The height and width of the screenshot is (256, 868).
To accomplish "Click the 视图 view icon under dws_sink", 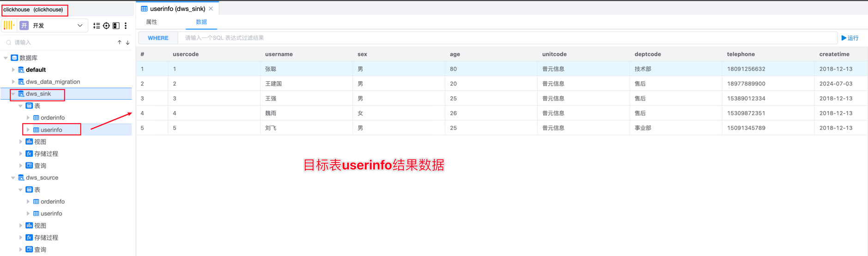I will tap(29, 142).
